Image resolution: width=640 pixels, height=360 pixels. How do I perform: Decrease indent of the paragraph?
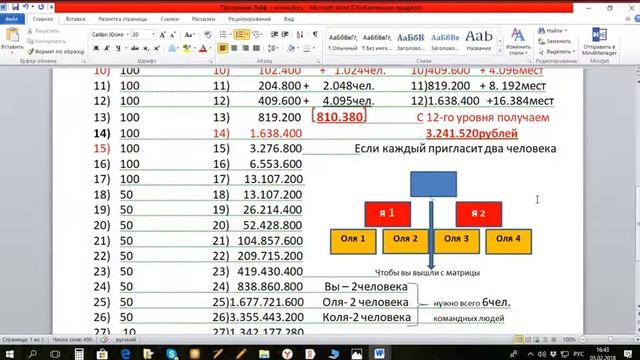point(274,35)
